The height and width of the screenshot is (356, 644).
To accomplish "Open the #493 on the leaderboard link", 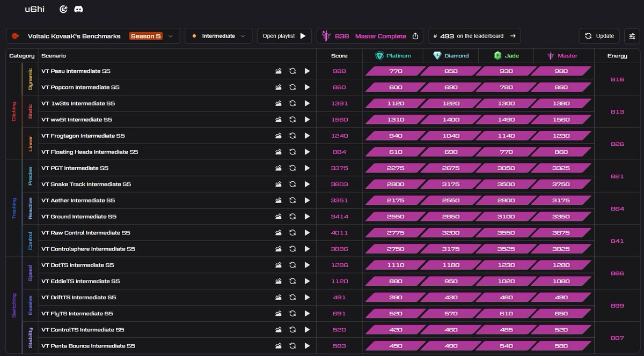I will (474, 36).
